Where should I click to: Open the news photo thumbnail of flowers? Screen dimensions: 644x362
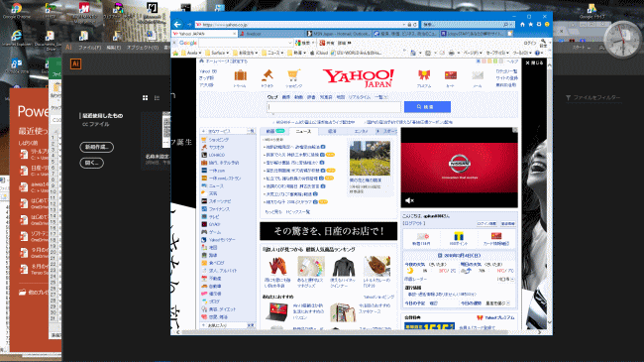click(x=370, y=159)
